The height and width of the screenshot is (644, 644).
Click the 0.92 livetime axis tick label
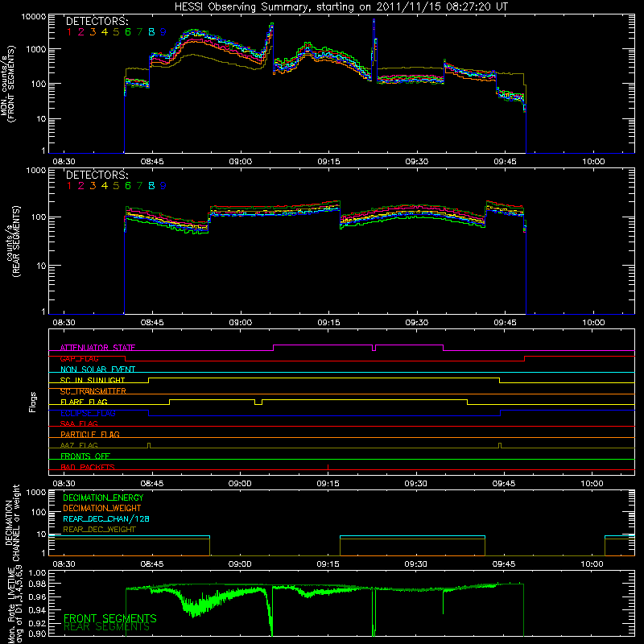click(37, 623)
